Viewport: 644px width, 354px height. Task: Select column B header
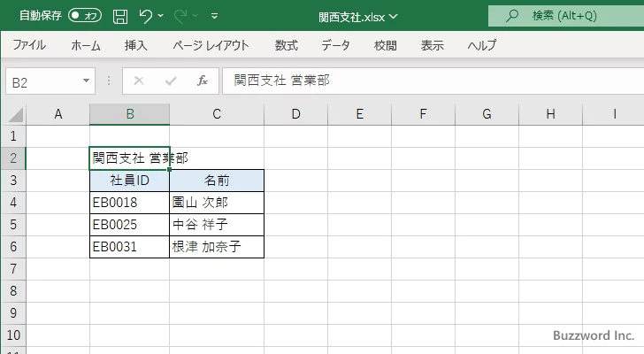click(x=130, y=114)
